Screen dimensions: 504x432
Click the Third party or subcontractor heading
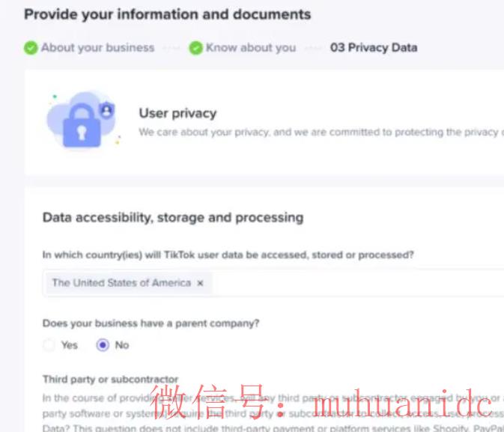(110, 380)
